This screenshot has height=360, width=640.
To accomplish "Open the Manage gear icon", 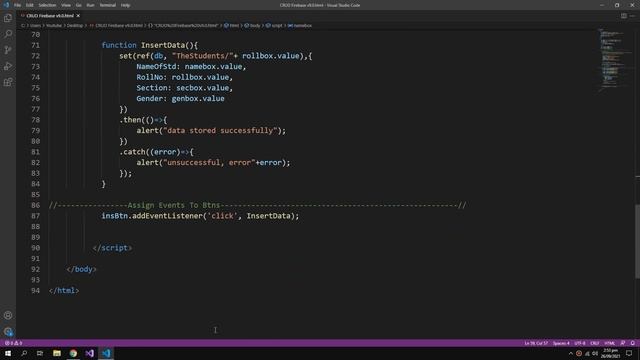I will pos(8,331).
